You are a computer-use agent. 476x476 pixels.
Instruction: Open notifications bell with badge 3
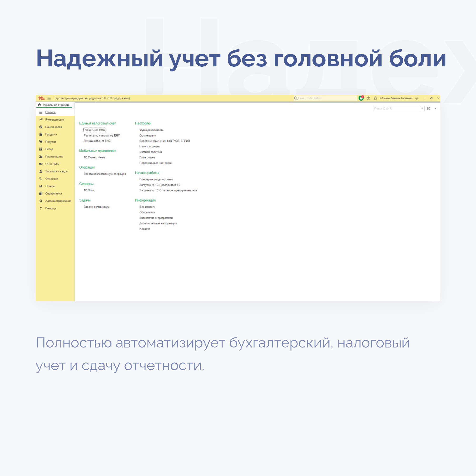pyautogui.click(x=361, y=98)
